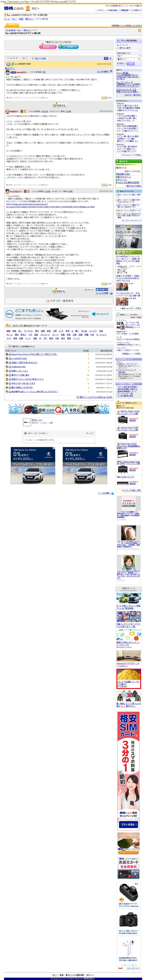Click the ナイス button on MA★RS reply
The image size is (146, 980).
tap(104, 185)
